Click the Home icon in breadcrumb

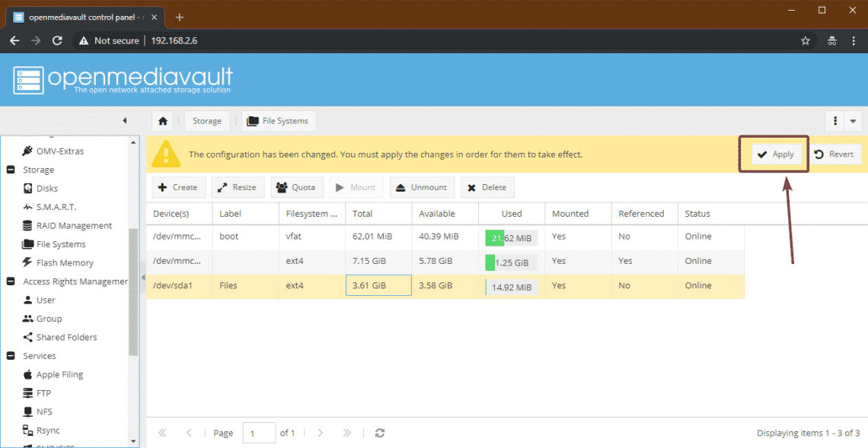coord(163,121)
